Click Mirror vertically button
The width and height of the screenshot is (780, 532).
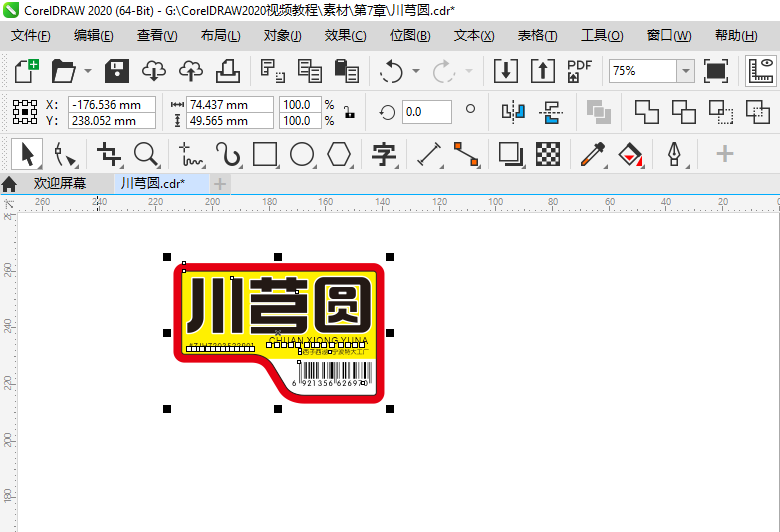(551, 111)
